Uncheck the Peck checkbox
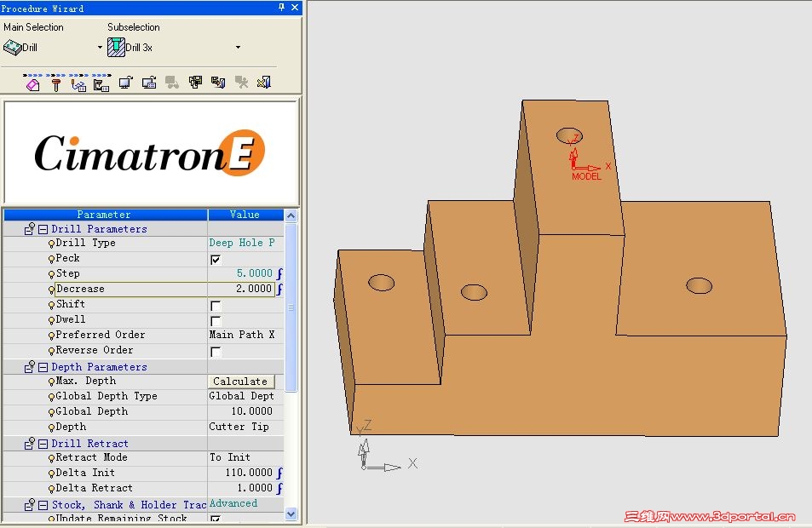Viewport: 812px width, 528px height. pyautogui.click(x=216, y=260)
